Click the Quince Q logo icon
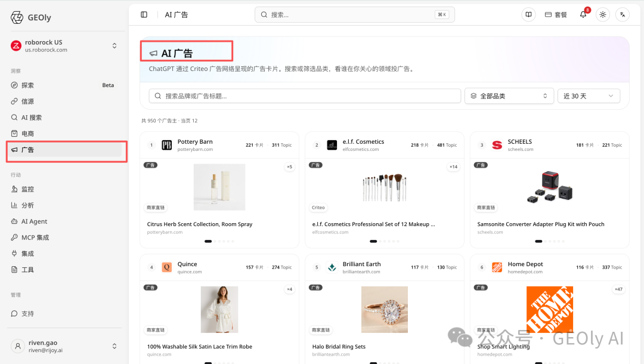The height and width of the screenshot is (364, 644). (167, 267)
